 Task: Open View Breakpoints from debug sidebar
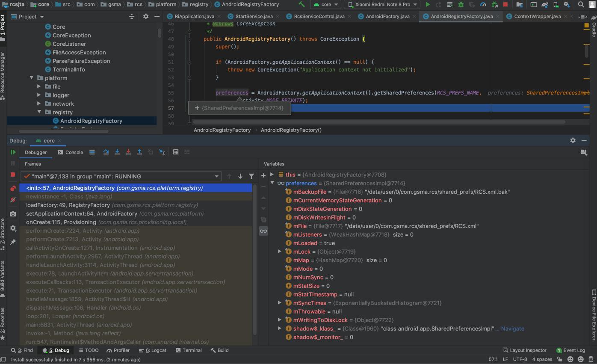pos(13,188)
